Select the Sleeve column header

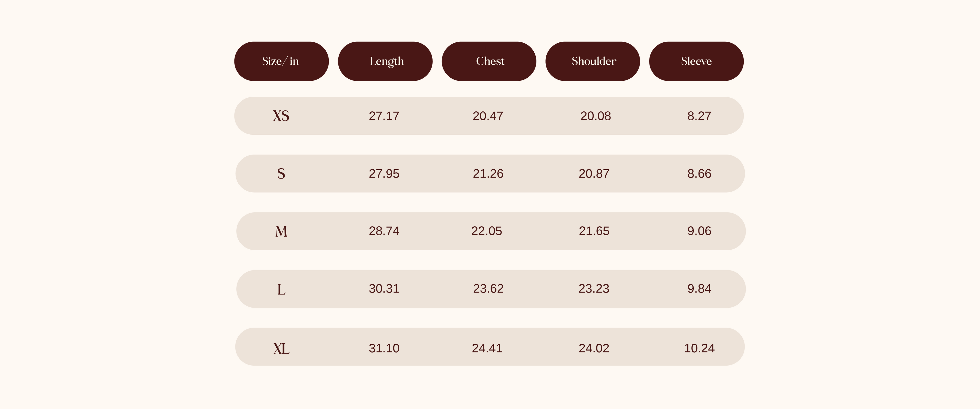[696, 61]
